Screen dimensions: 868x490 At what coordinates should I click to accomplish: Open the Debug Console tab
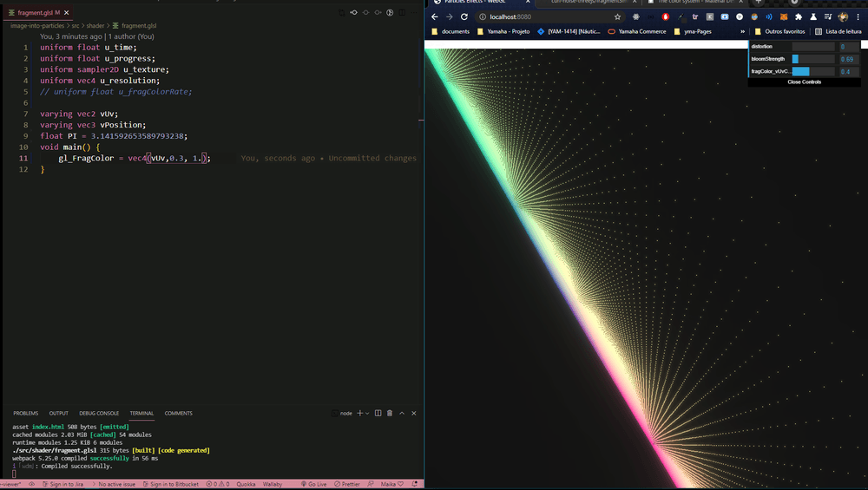(99, 413)
